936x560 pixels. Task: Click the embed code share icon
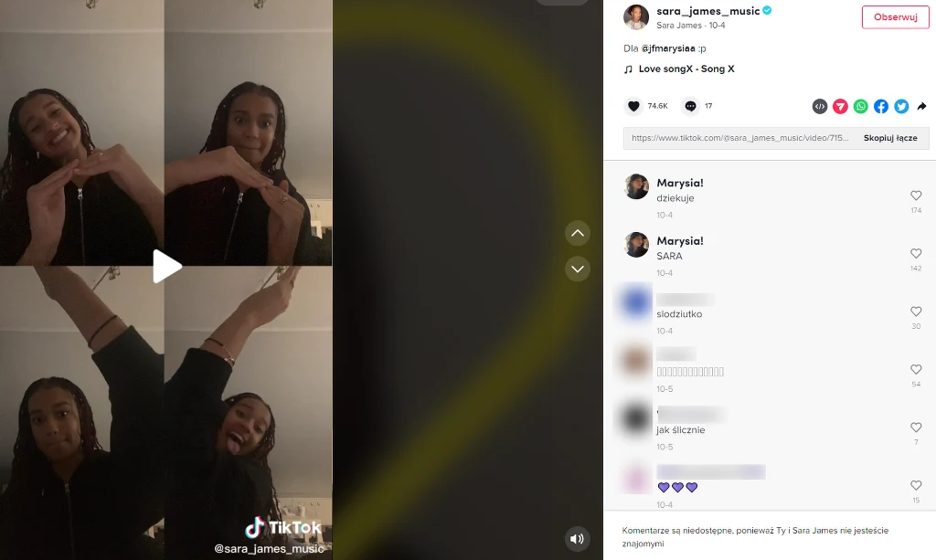(x=820, y=106)
